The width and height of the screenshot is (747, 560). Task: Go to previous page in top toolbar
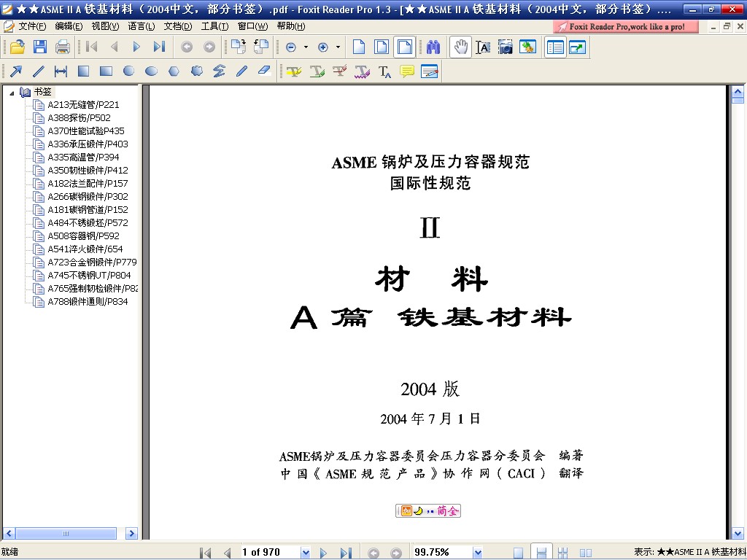click(x=114, y=47)
